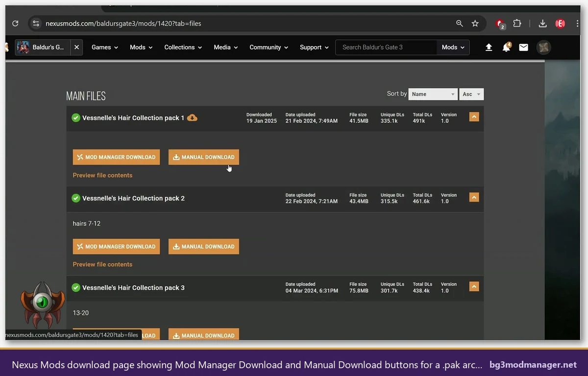This screenshot has height=376, width=588.
Task: Click green check icon beside pack 2
Action: click(76, 198)
